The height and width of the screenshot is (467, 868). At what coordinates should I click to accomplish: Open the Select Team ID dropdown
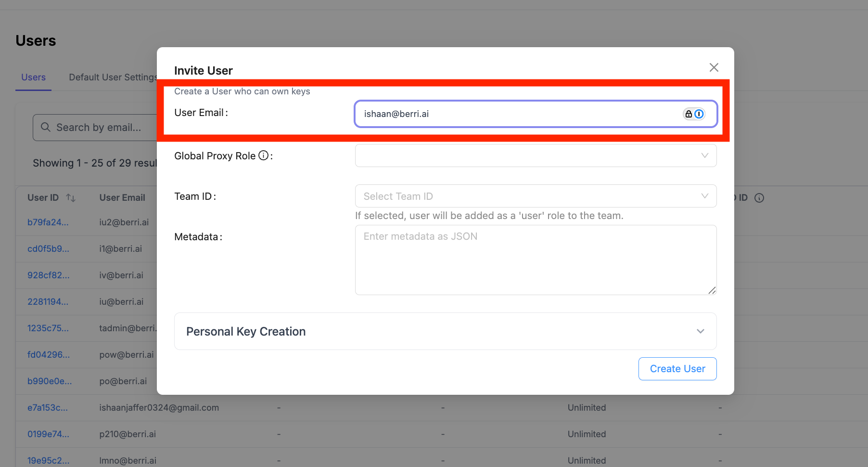coord(536,196)
